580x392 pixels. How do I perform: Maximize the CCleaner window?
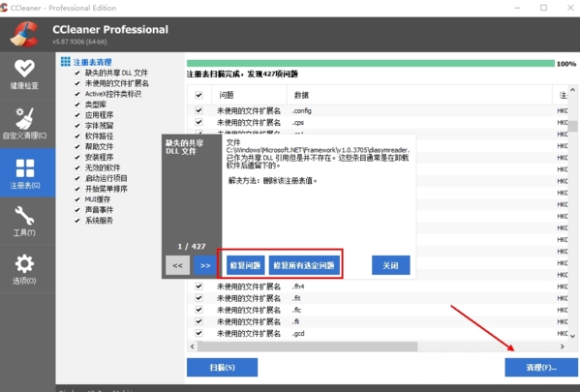[x=543, y=8]
